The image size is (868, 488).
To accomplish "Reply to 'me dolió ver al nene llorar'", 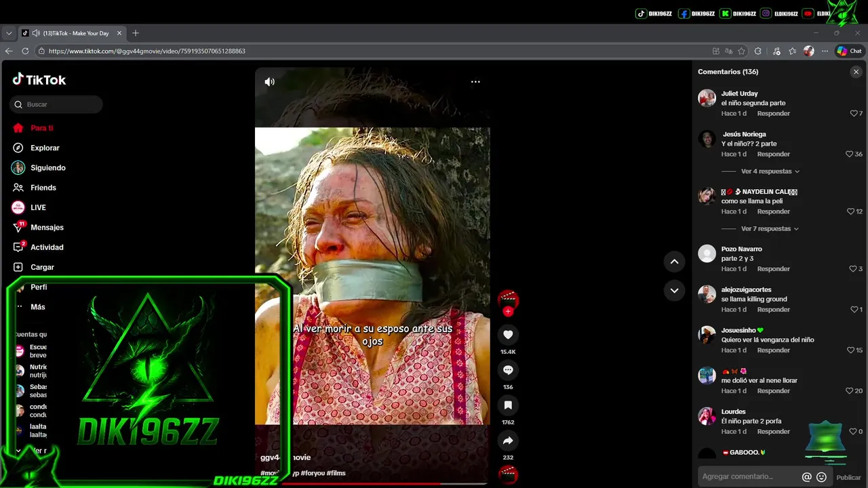I will coord(773,391).
